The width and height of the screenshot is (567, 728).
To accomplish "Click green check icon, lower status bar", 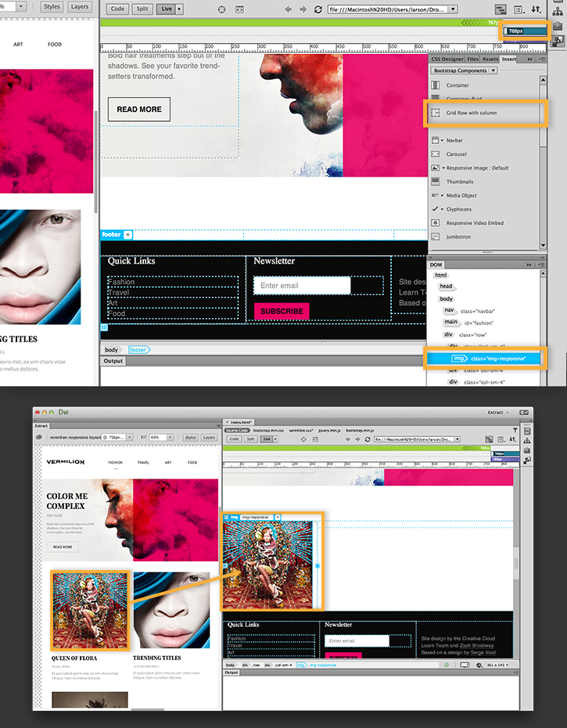I will 447,665.
